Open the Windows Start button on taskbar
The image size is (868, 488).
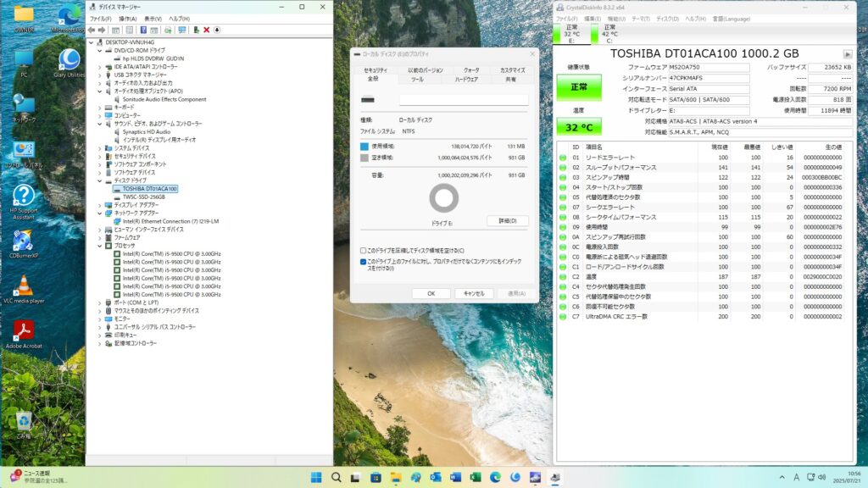316,477
